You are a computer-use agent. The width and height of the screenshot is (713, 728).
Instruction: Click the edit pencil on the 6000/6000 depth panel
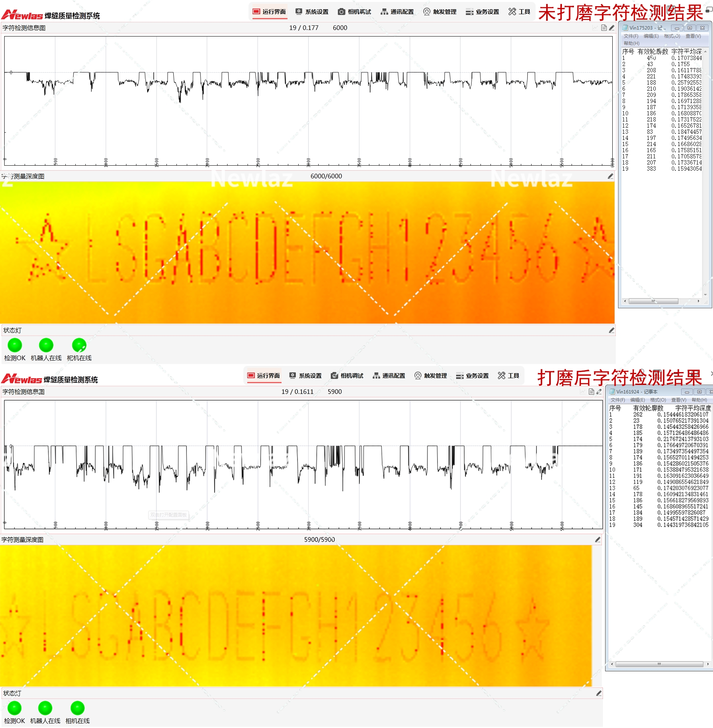[610, 176]
